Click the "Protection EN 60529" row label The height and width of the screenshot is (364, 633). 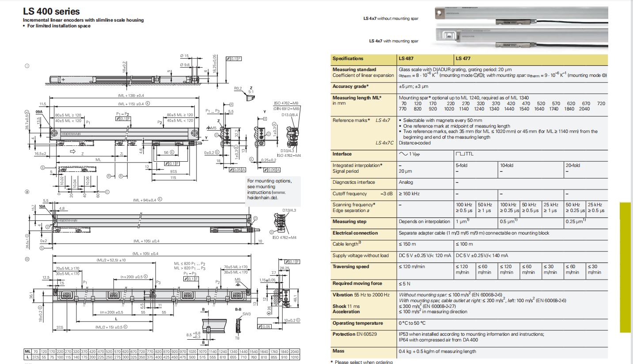(x=355, y=334)
